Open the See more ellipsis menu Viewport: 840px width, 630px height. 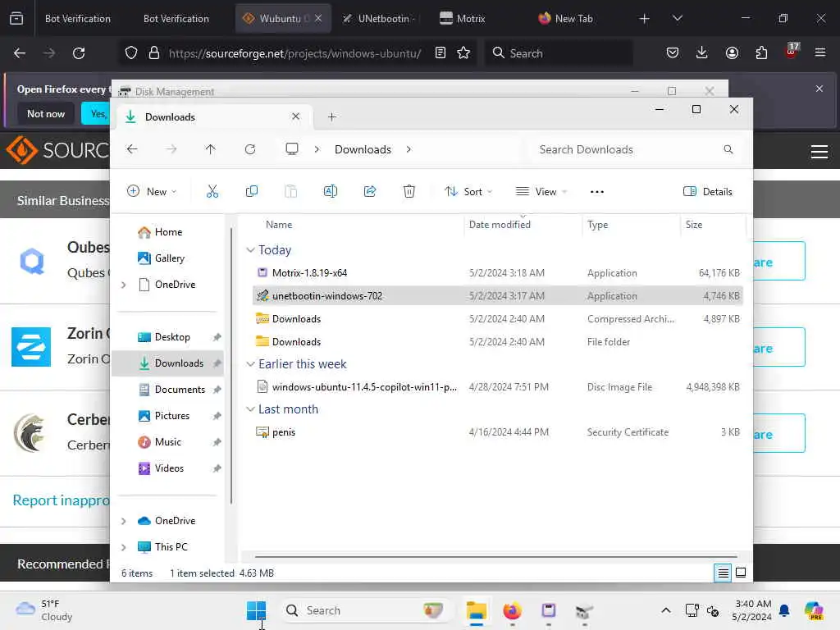(597, 192)
